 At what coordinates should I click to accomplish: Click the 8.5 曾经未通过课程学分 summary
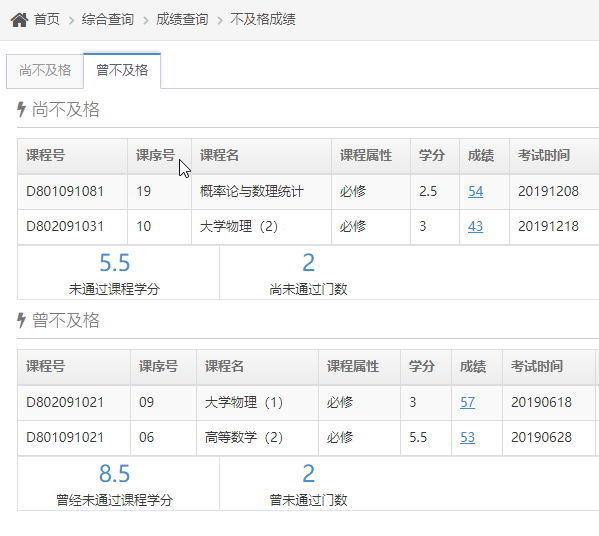[x=115, y=484]
